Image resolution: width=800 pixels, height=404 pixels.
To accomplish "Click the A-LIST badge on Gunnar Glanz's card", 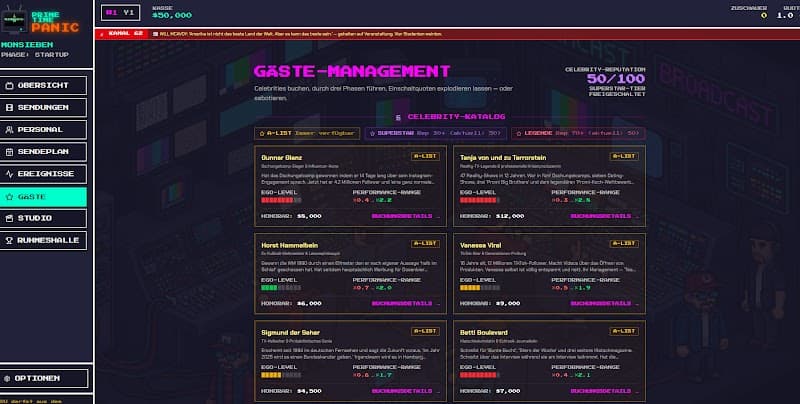I will point(426,157).
